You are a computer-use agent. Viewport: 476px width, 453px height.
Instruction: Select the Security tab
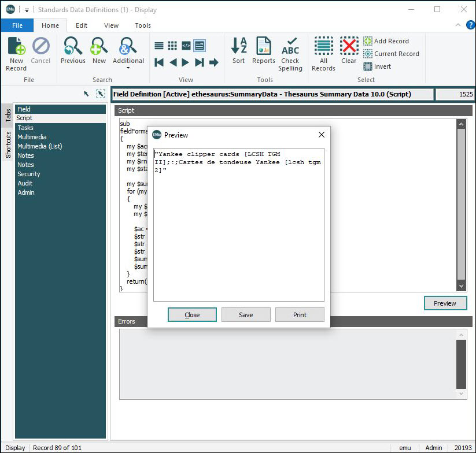[x=28, y=174]
